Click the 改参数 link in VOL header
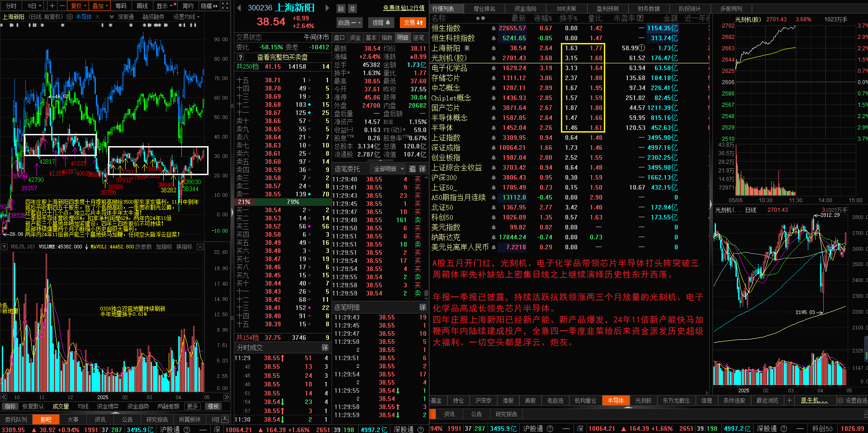The image size is (868, 433). coord(144,247)
